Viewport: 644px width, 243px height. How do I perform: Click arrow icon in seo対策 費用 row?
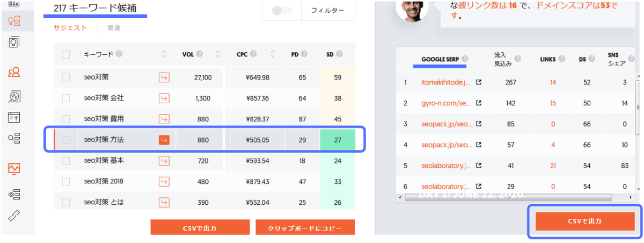pos(164,119)
